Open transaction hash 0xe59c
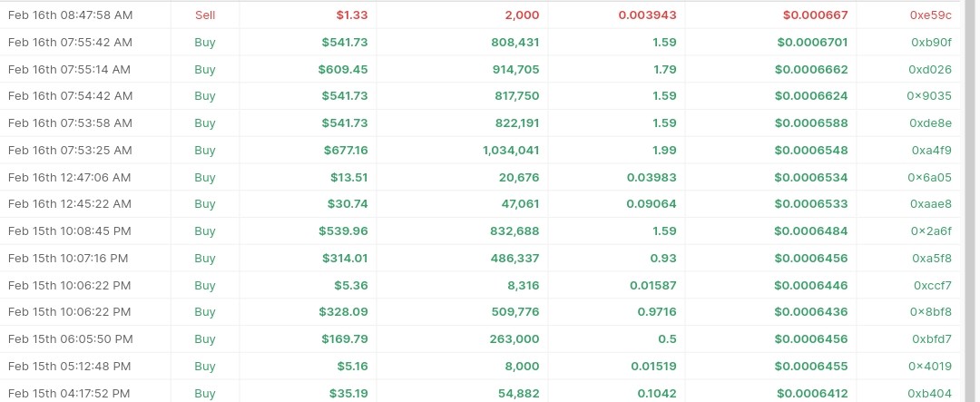Image resolution: width=980 pixels, height=402 pixels. [x=931, y=15]
